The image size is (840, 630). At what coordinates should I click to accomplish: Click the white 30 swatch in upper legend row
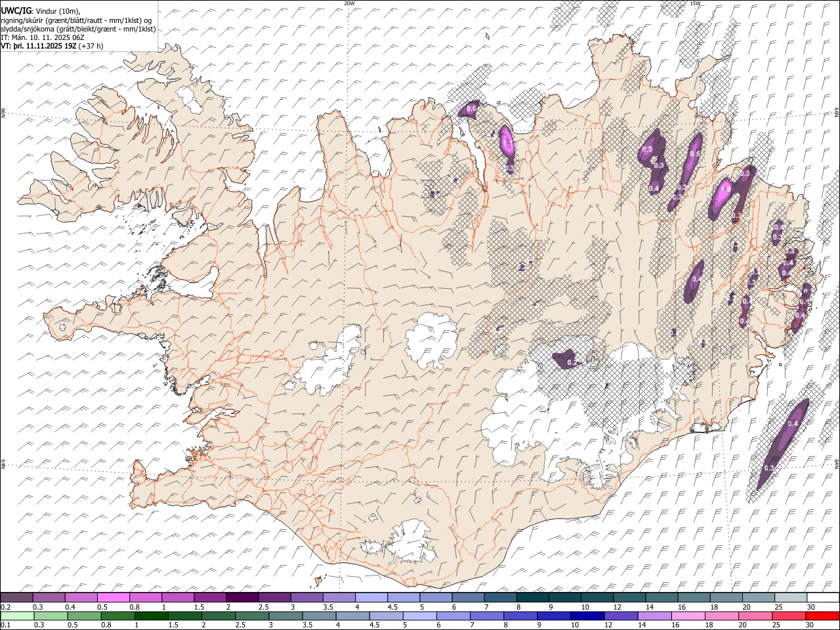click(x=822, y=597)
